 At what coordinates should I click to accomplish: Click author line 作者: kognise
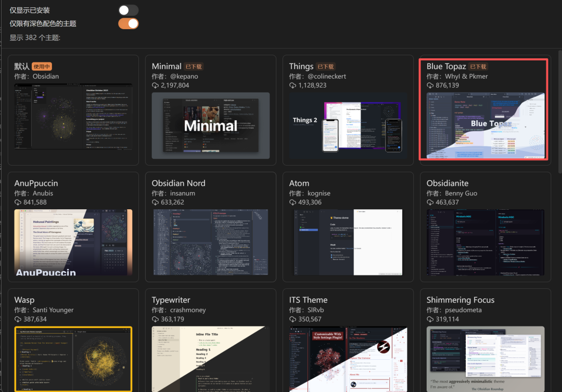click(310, 193)
